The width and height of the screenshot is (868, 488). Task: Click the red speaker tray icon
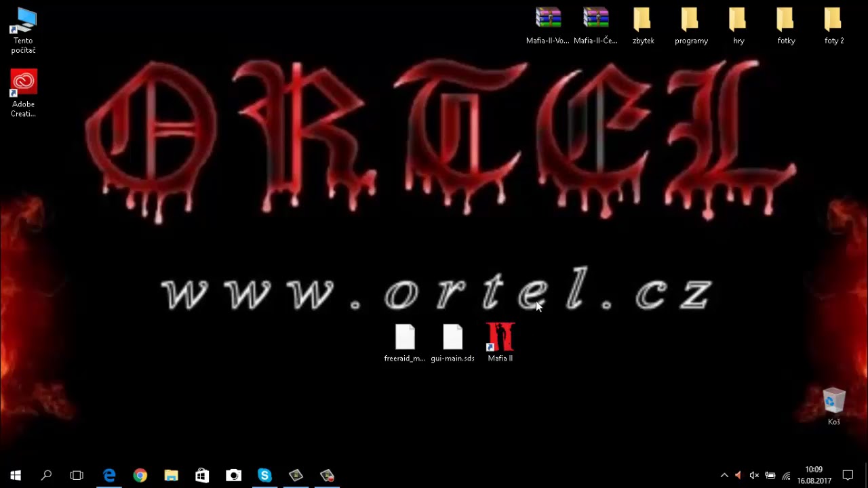click(x=738, y=475)
